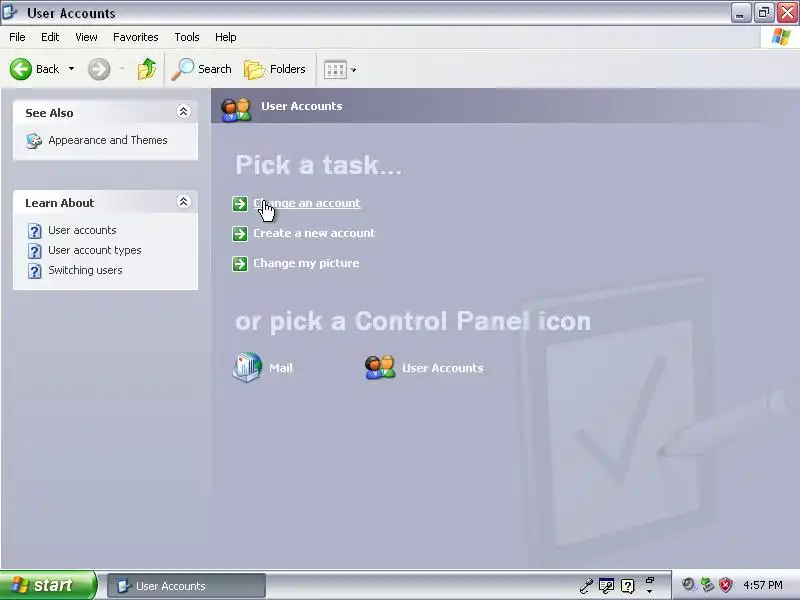
Task: Click the network connection tray icon
Action: (707, 585)
